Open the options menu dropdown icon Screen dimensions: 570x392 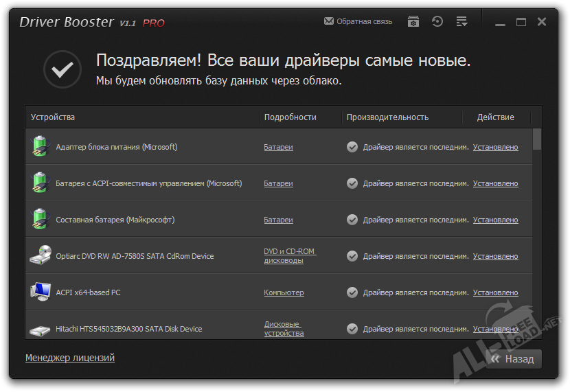[461, 21]
